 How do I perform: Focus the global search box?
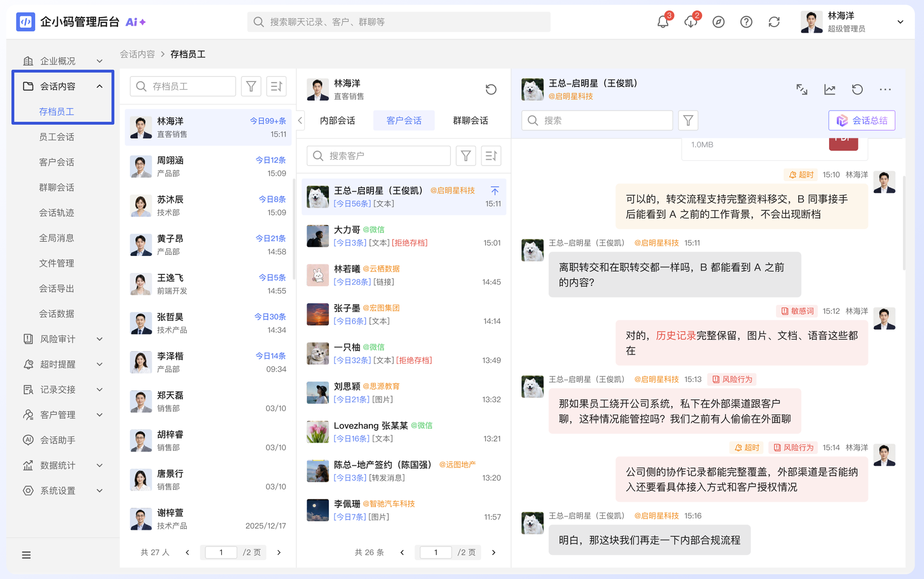tap(399, 22)
